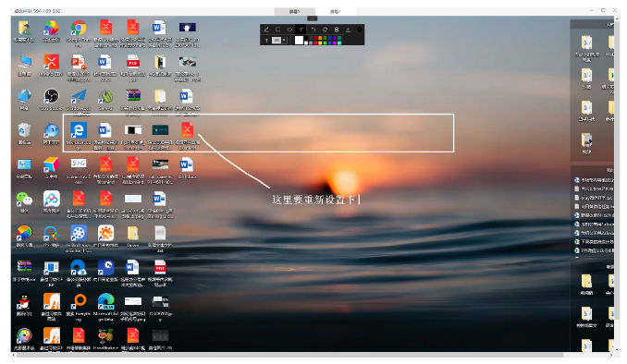Click the large white current color box
627x364 pixels.
coord(299,40)
